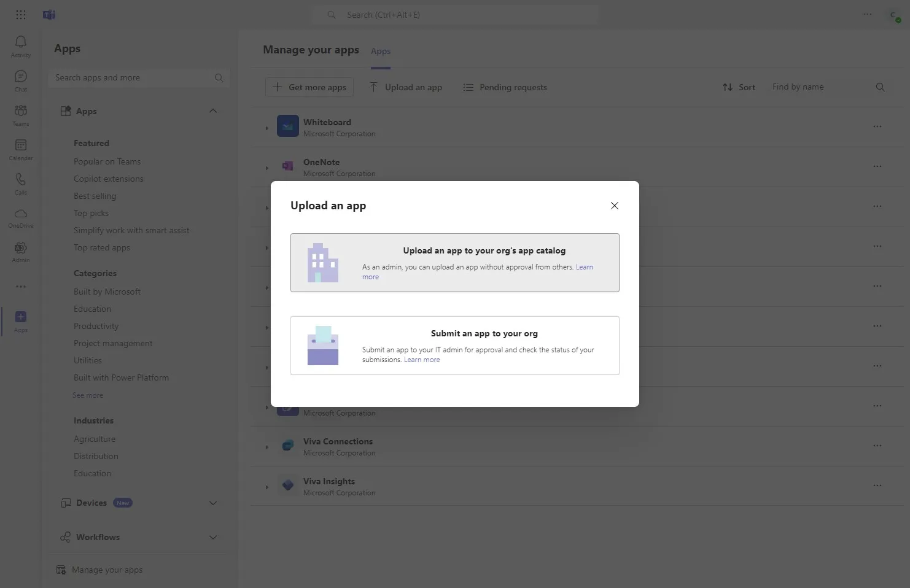The image size is (910, 588).
Task: Click the Find by name search icon
Action: tap(880, 87)
